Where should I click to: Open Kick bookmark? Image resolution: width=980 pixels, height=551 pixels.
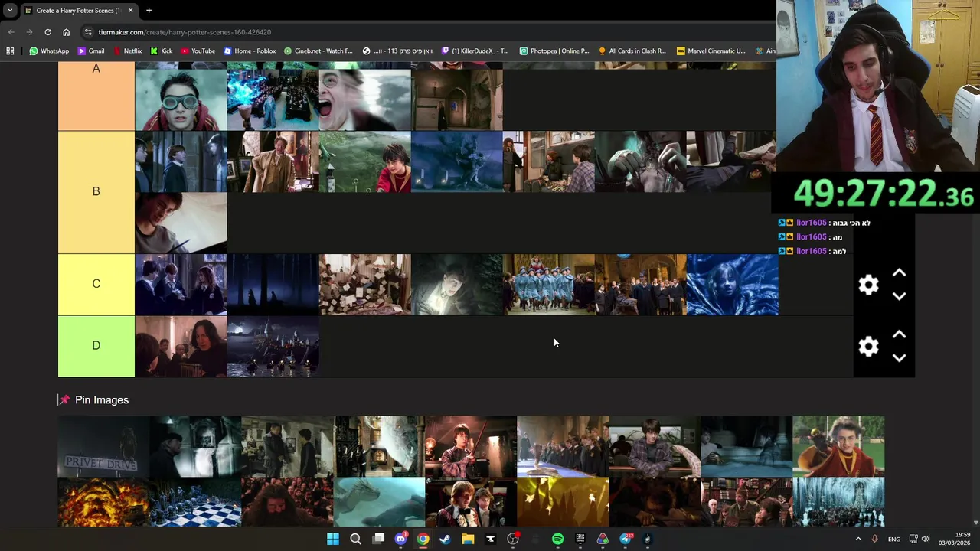(162, 51)
